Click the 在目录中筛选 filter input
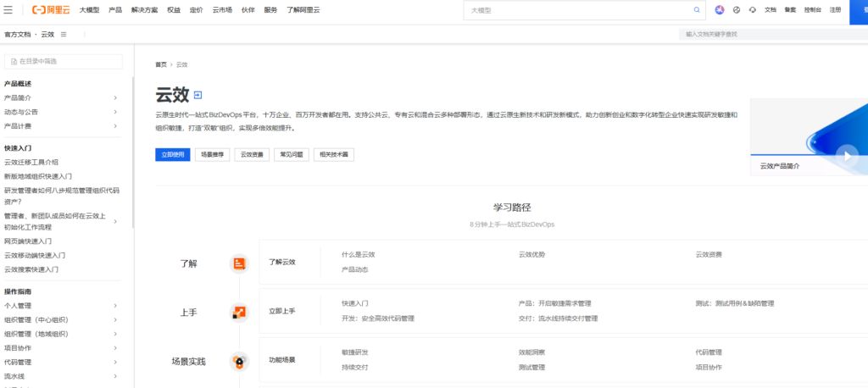Image resolution: width=868 pixels, height=388 pixels. pyautogui.click(x=63, y=62)
